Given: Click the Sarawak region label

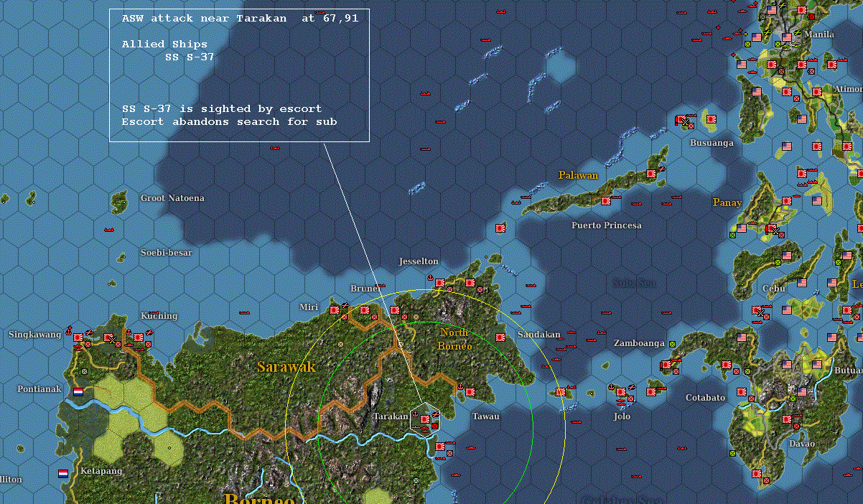Looking at the screenshot, I should point(286,367).
